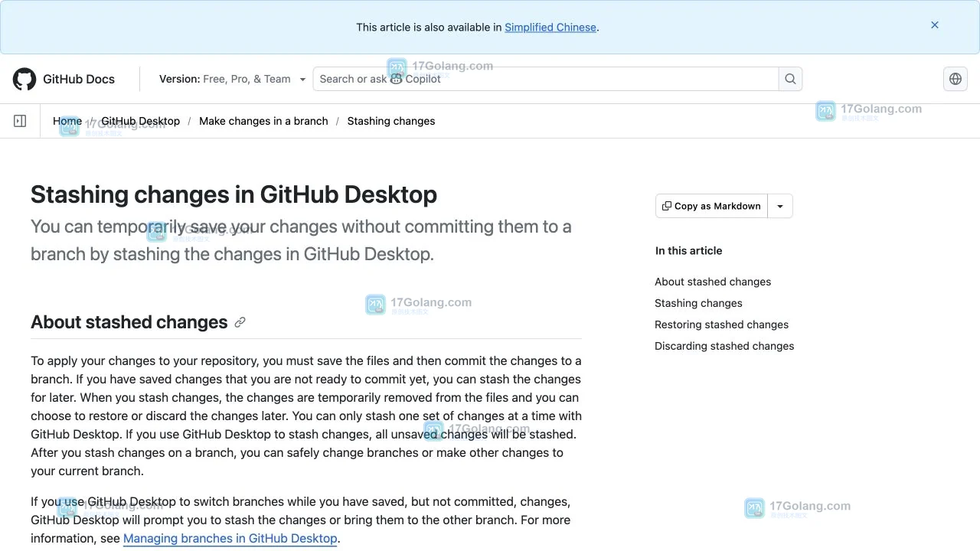
Task: Jump to About stashed changes section
Action: (713, 282)
